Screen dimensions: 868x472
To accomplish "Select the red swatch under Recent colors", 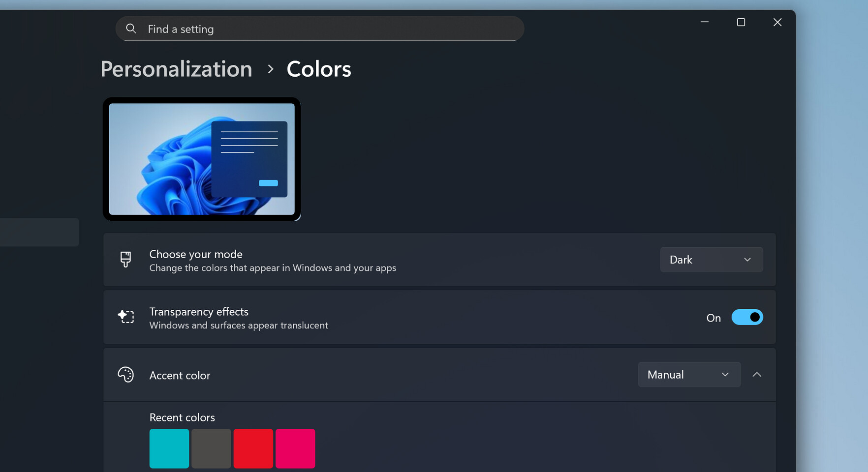I will pos(253,448).
